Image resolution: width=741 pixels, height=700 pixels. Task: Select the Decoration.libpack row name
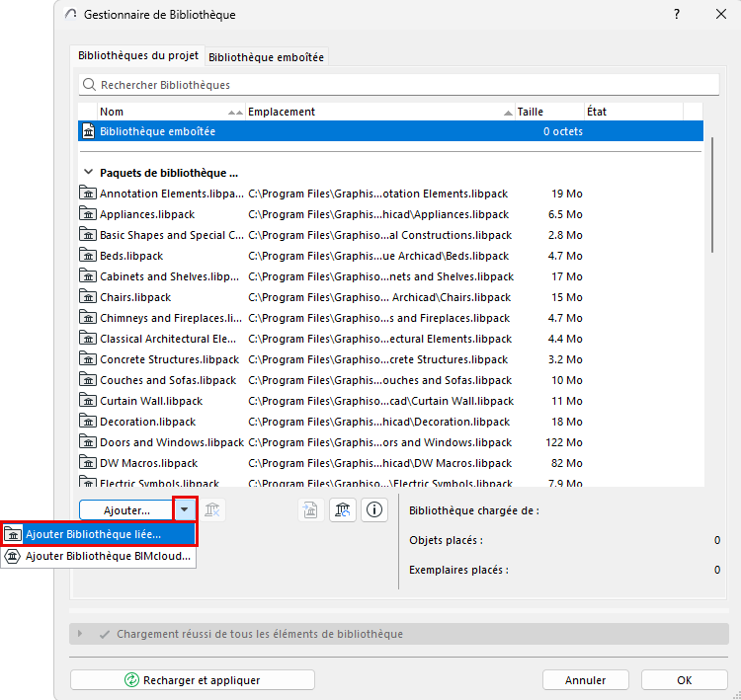tap(147, 422)
